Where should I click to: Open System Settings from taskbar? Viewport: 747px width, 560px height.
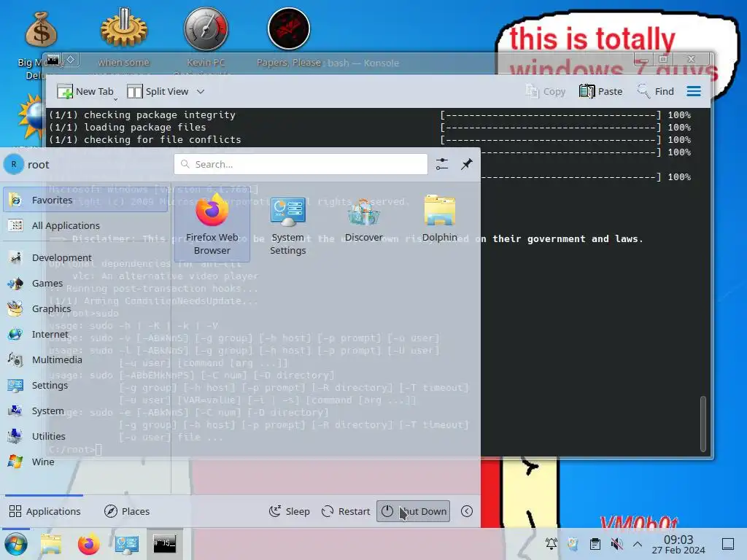pos(127,544)
